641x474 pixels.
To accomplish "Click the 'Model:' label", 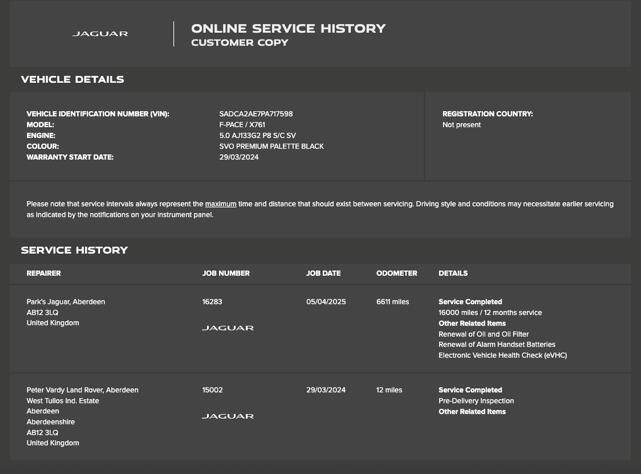I will tap(40, 125).
